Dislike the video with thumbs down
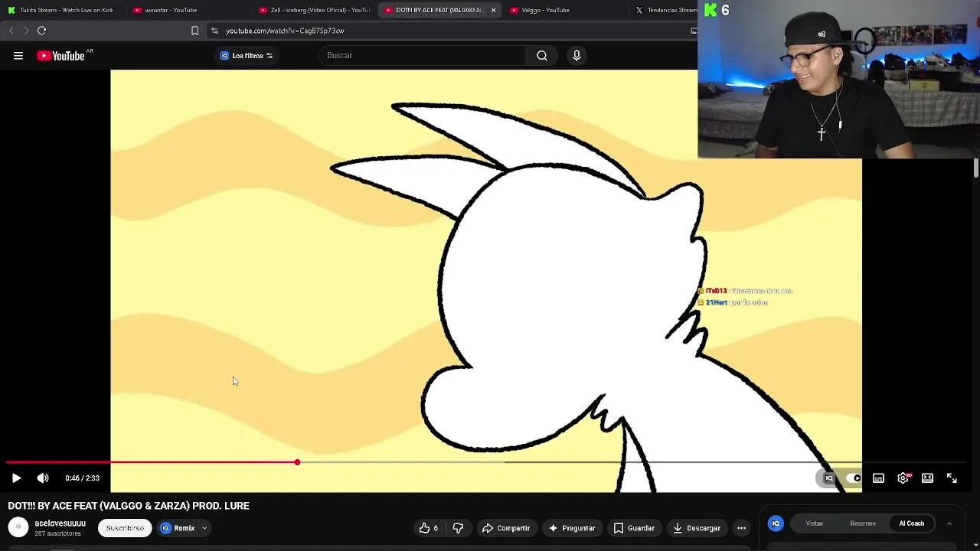Image resolution: width=980 pixels, height=551 pixels. pyautogui.click(x=458, y=528)
